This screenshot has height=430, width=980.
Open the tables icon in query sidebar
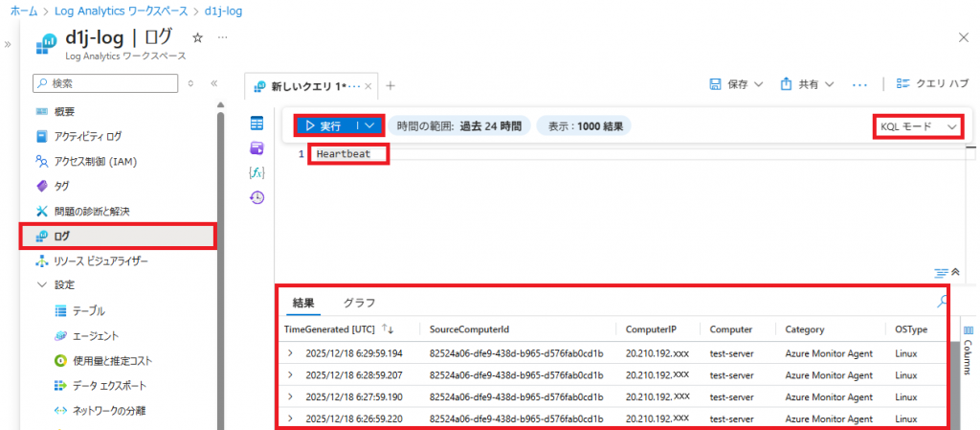point(256,124)
